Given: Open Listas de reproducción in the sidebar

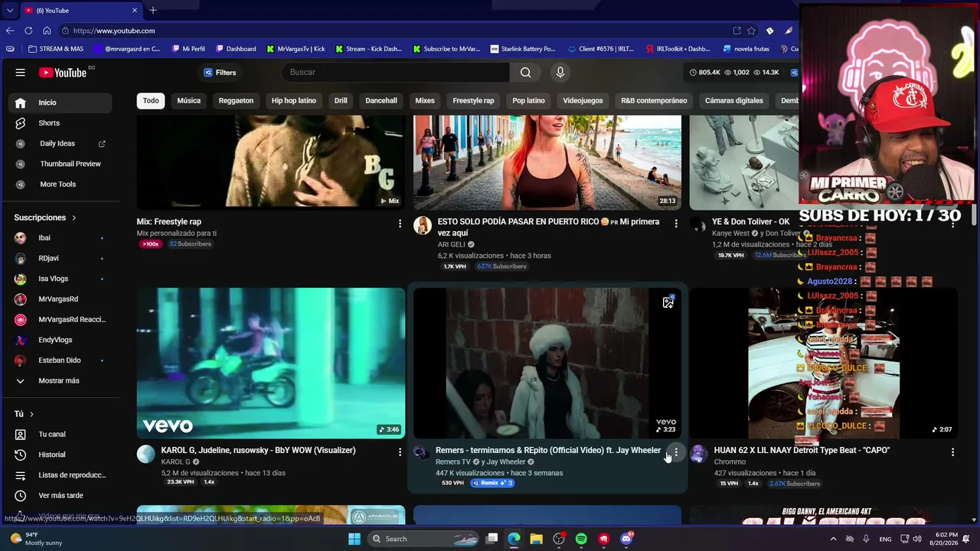Looking at the screenshot, I should (x=60, y=475).
